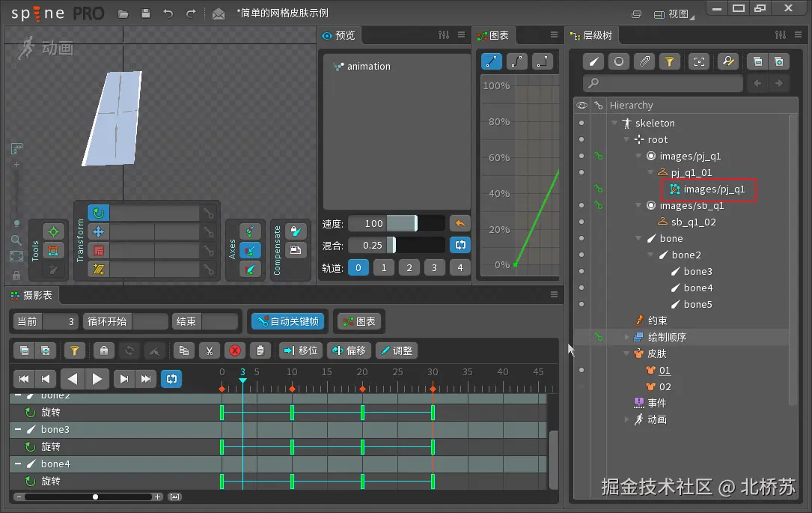This screenshot has height=513, width=812.
Task: Collapse bone3 row in the dopesheet
Action: pos(18,430)
